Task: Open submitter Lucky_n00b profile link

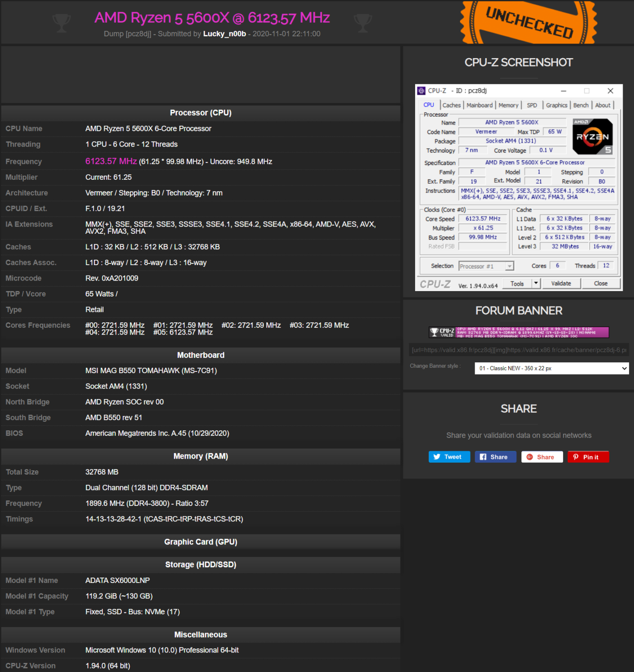Action: (224, 34)
